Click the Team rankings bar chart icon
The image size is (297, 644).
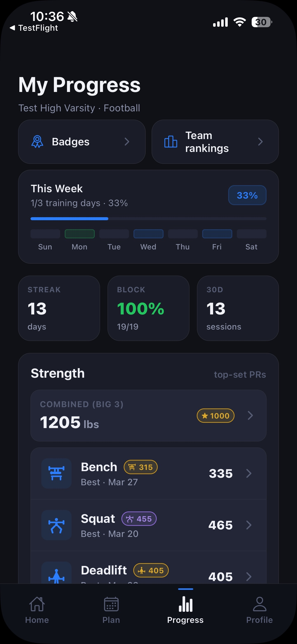click(x=170, y=142)
